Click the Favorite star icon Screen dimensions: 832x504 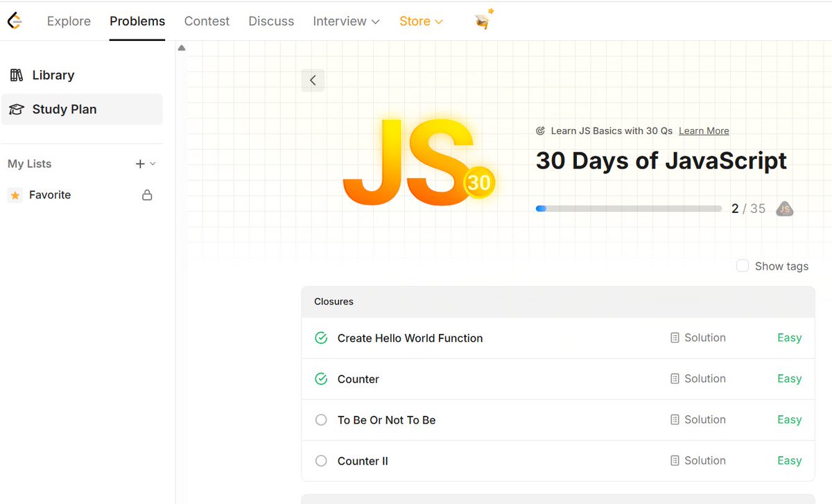[15, 195]
